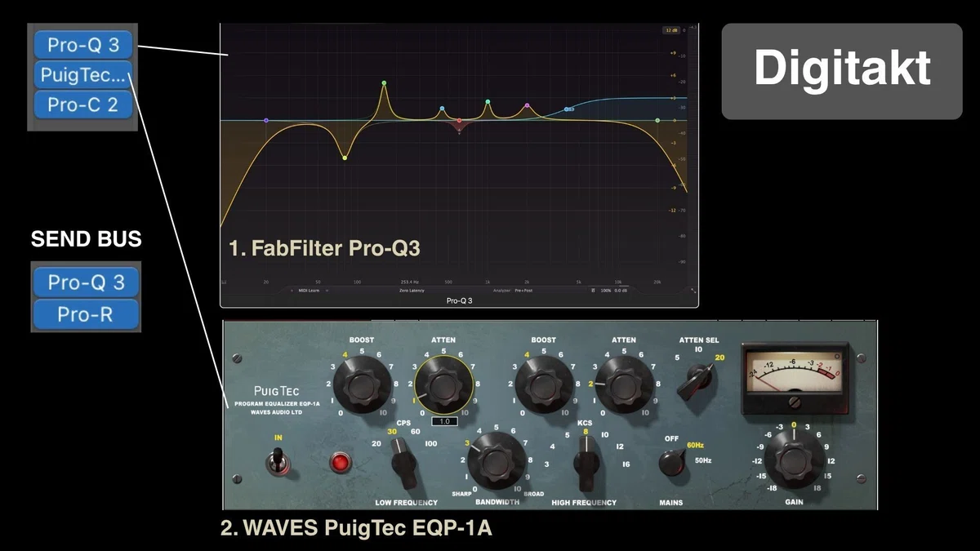Click MIDI Learn in Pro-Q 3

(307, 290)
